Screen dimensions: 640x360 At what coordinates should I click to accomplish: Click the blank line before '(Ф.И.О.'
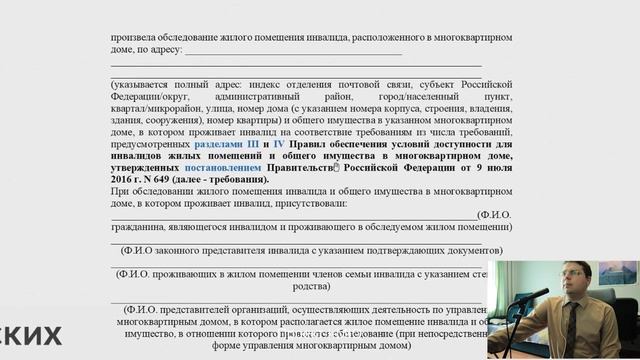(294, 216)
